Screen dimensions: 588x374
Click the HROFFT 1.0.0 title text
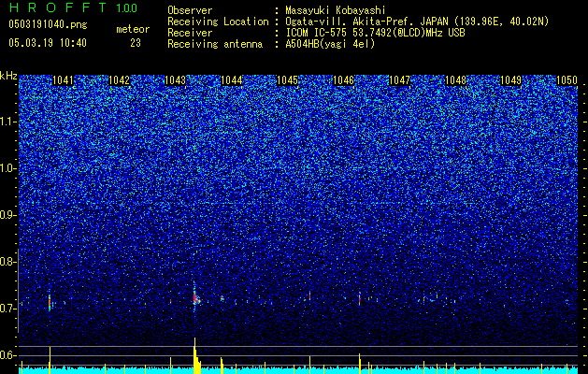click(73, 7)
